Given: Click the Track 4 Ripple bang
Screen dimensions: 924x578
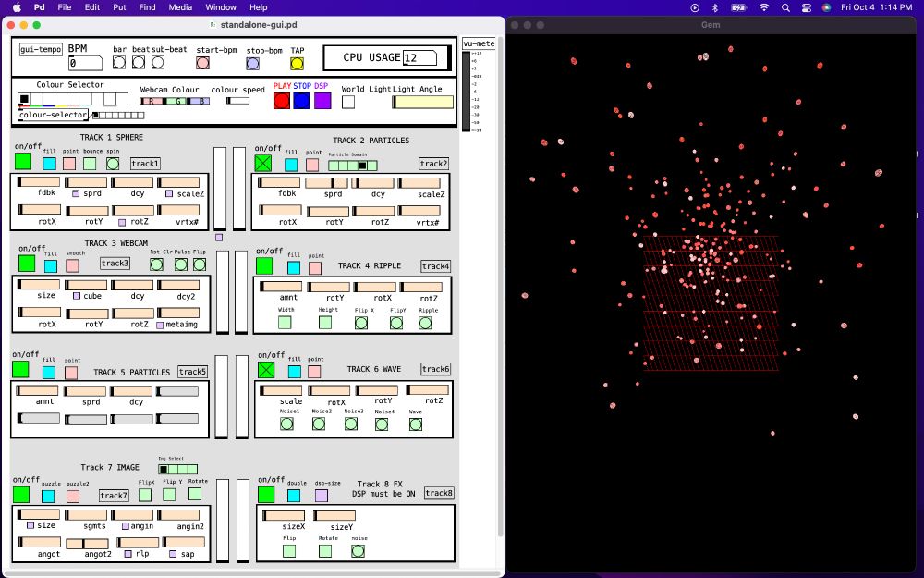Looking at the screenshot, I should (425, 323).
